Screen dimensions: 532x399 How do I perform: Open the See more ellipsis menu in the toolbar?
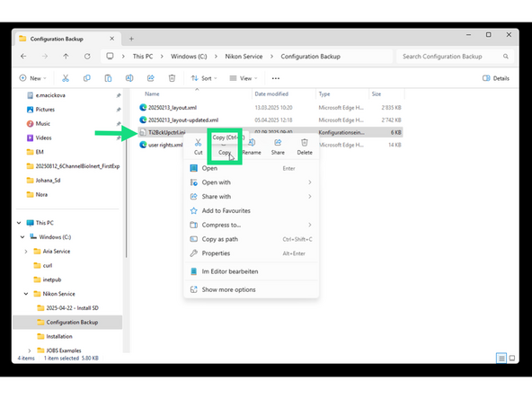(x=276, y=78)
